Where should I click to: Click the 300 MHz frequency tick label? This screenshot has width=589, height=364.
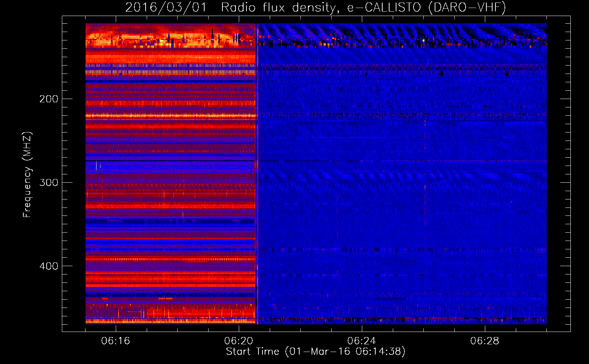48,182
